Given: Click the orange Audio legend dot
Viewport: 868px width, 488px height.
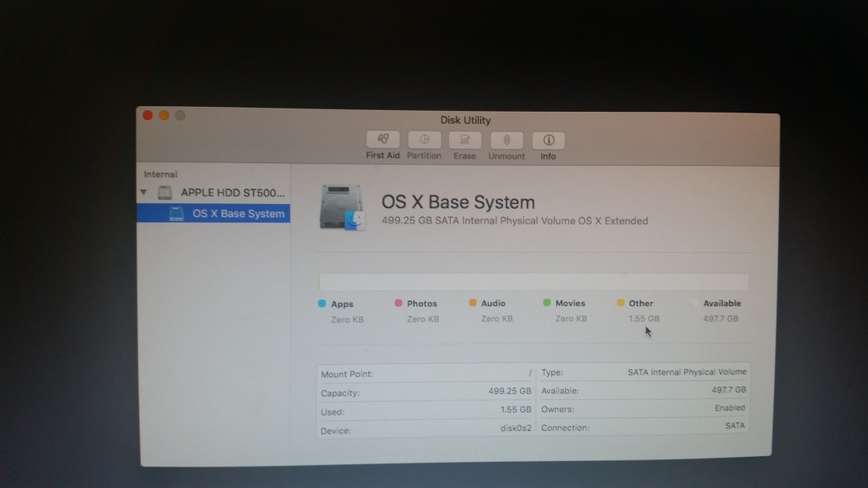Looking at the screenshot, I should pyautogui.click(x=473, y=303).
